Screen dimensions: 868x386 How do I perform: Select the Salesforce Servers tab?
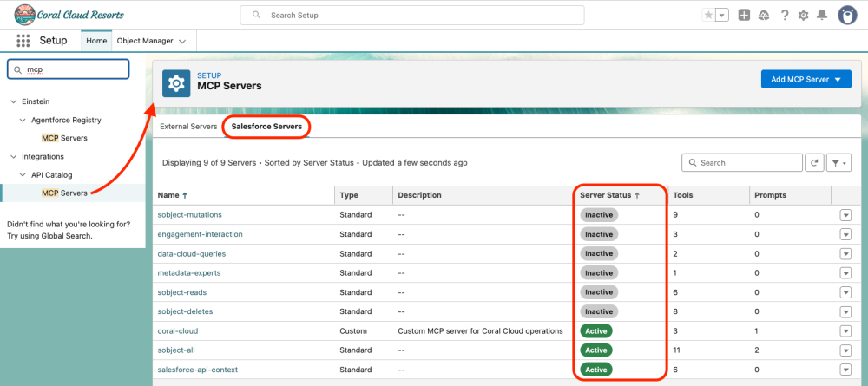(266, 127)
